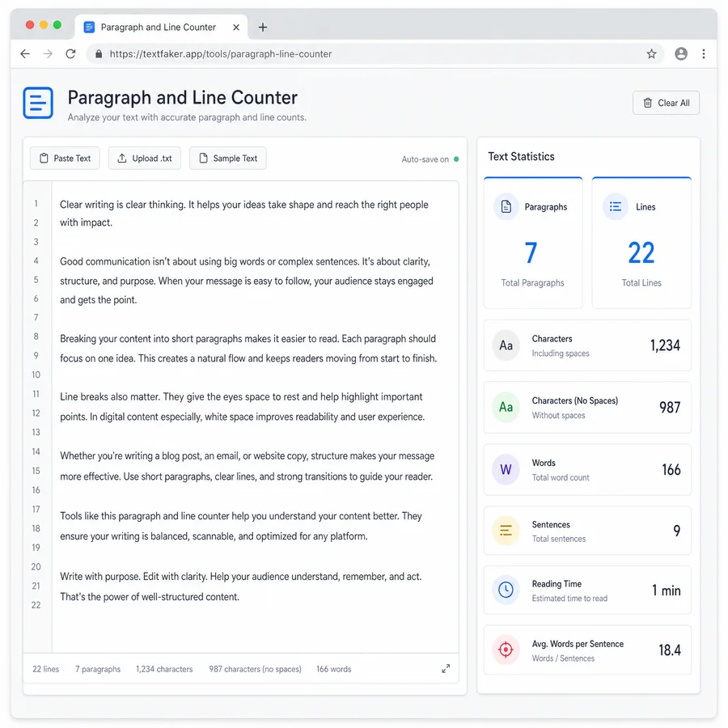
Task: Bookmark this page with the star icon
Action: tap(651, 54)
